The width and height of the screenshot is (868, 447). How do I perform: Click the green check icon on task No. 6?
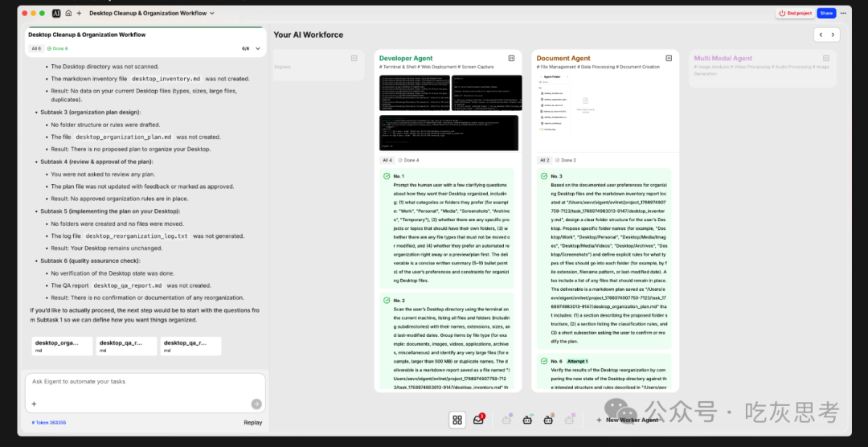coord(543,361)
